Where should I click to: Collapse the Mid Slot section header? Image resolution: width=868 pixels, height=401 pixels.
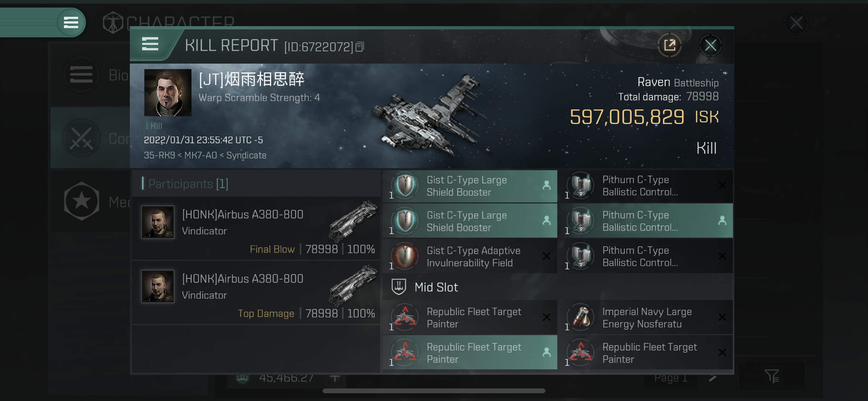pos(558,287)
